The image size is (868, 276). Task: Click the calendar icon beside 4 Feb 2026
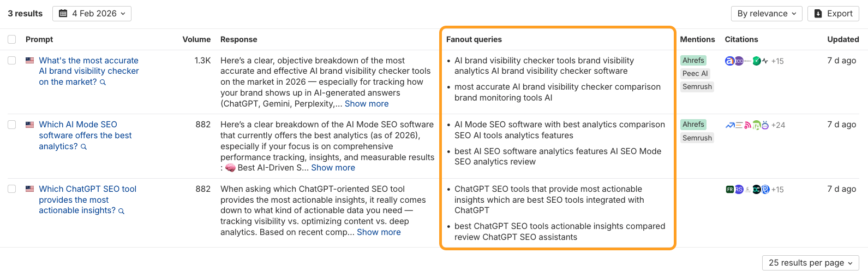(63, 14)
